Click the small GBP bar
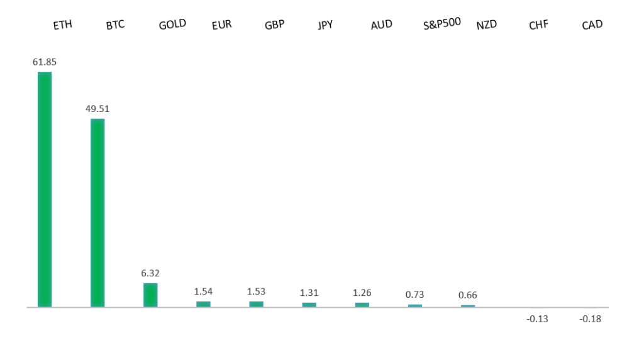This screenshot has height=355, width=644. coord(256,304)
